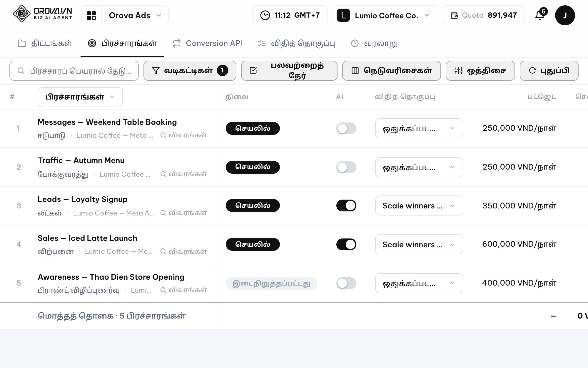Click the Orova.vn logo
The height and width of the screenshot is (368, 588).
click(43, 14)
